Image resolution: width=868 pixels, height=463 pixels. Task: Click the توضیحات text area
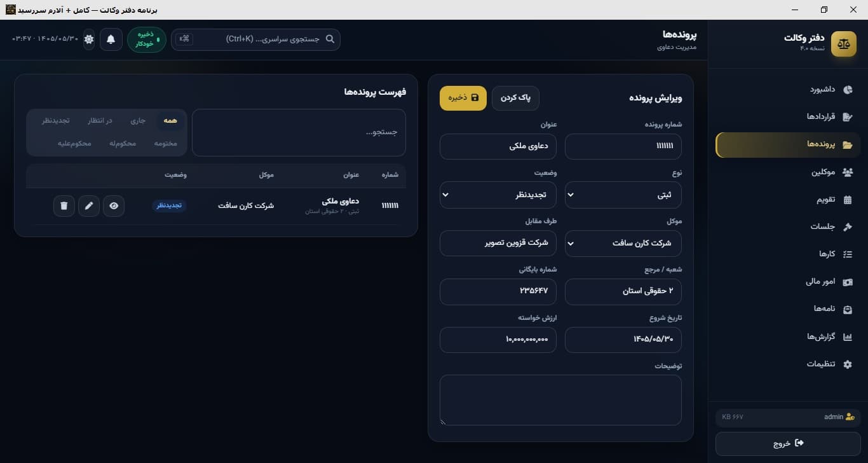pos(560,400)
